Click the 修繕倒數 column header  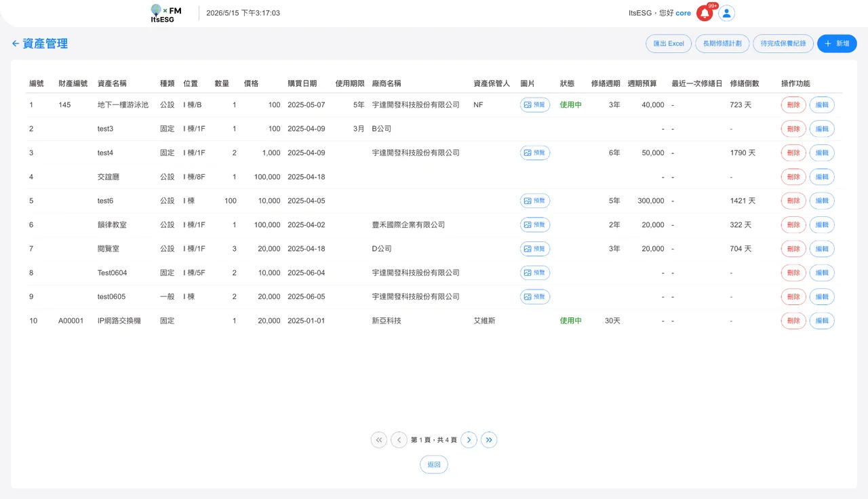pyautogui.click(x=745, y=83)
